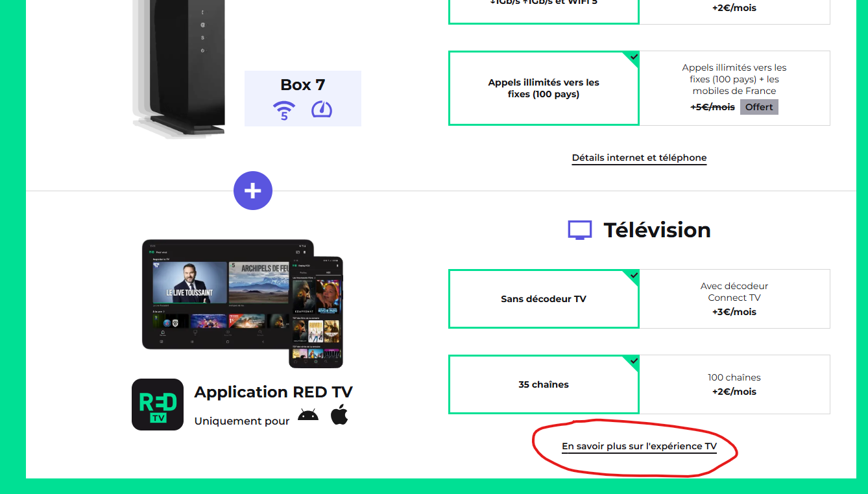Click the Wi-Fi 5 icon under Box 7
This screenshot has height=494, width=868.
[284, 110]
